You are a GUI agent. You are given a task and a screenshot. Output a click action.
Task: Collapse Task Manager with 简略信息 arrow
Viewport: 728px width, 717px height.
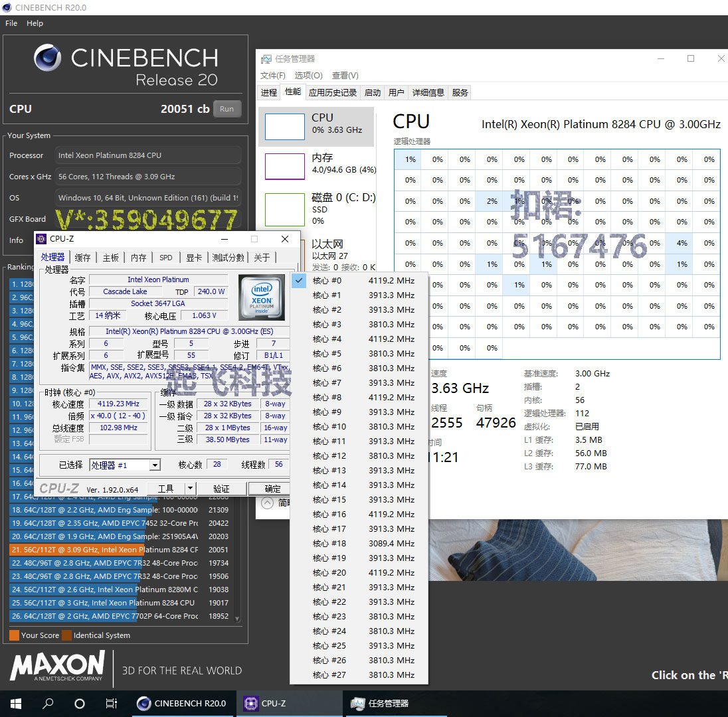pos(268,503)
